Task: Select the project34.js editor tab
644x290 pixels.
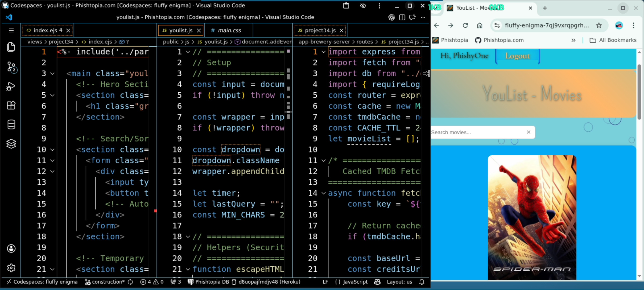Action: tap(320, 30)
